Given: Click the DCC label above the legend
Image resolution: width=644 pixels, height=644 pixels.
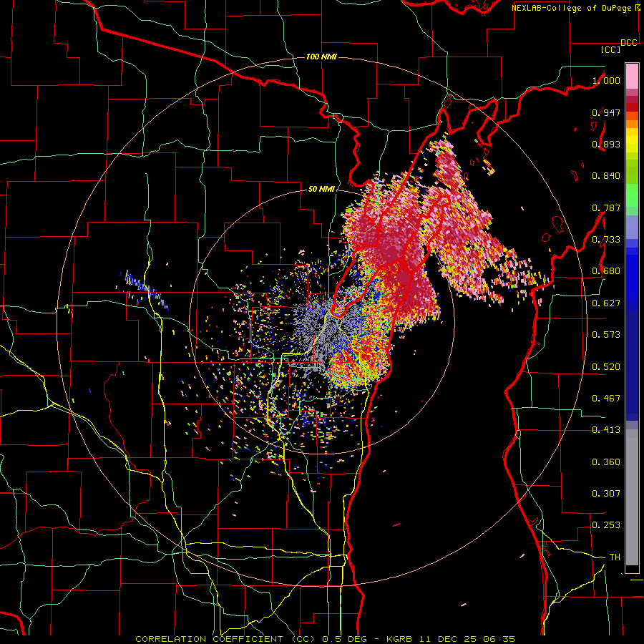Looking at the screenshot, I should 628,43.
